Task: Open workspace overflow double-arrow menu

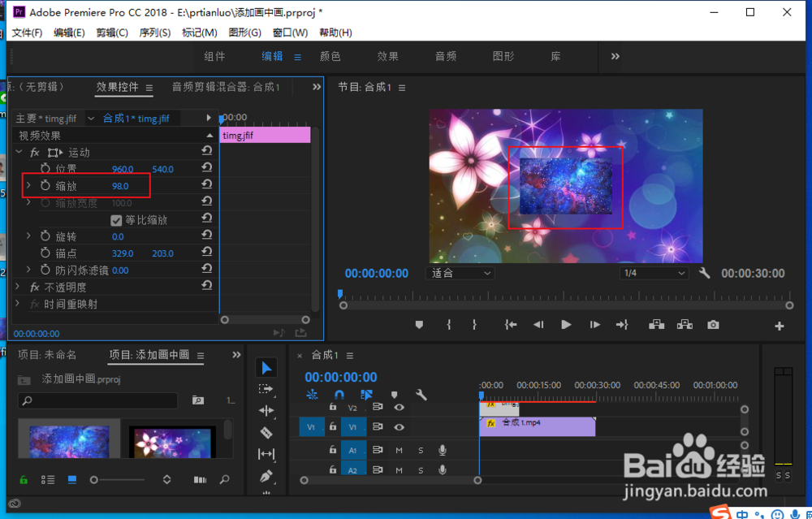Action: coord(615,56)
